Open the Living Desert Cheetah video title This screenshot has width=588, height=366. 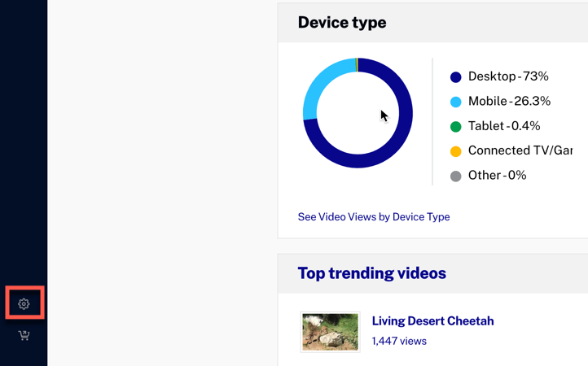coord(432,321)
